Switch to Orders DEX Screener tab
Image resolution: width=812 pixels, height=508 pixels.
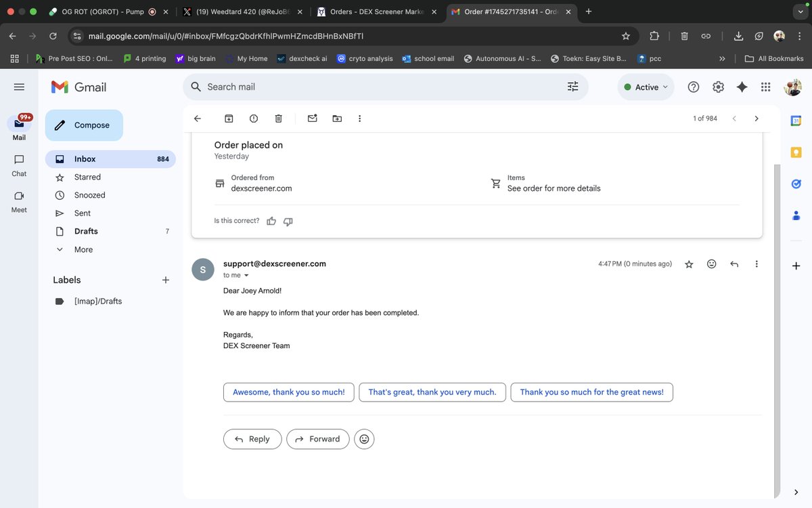[376, 12]
